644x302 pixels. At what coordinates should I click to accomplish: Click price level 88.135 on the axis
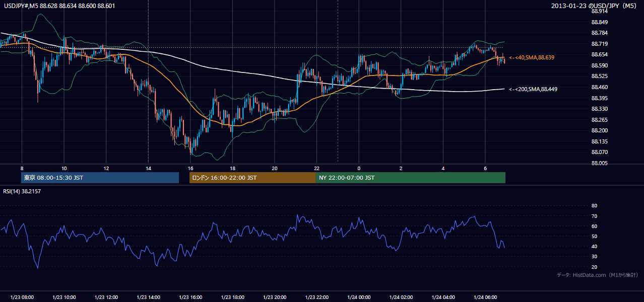599,141
